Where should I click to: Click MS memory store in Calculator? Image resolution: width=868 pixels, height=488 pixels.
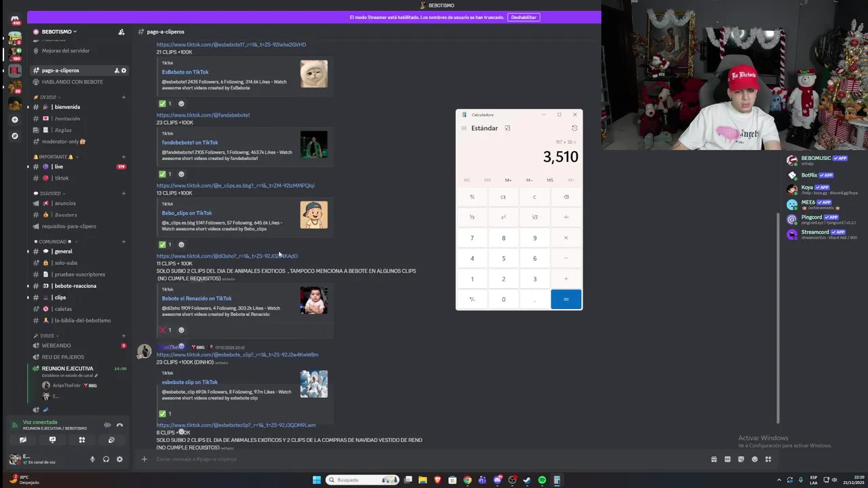550,180
